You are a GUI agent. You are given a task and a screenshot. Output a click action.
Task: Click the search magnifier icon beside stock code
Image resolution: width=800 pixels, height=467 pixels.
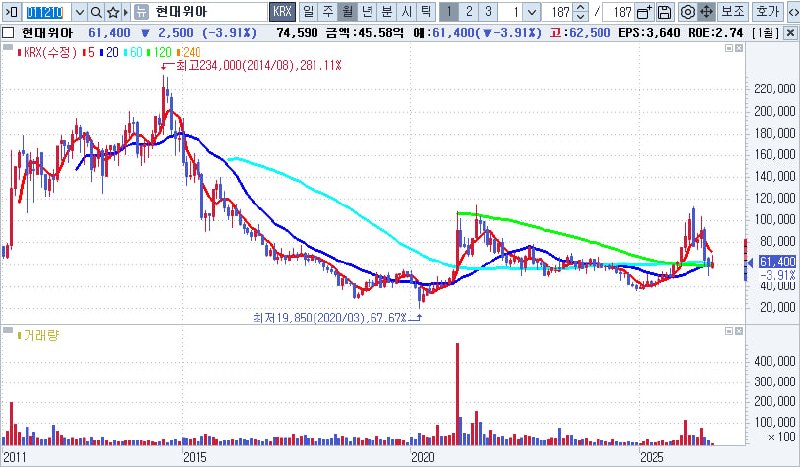pos(96,12)
